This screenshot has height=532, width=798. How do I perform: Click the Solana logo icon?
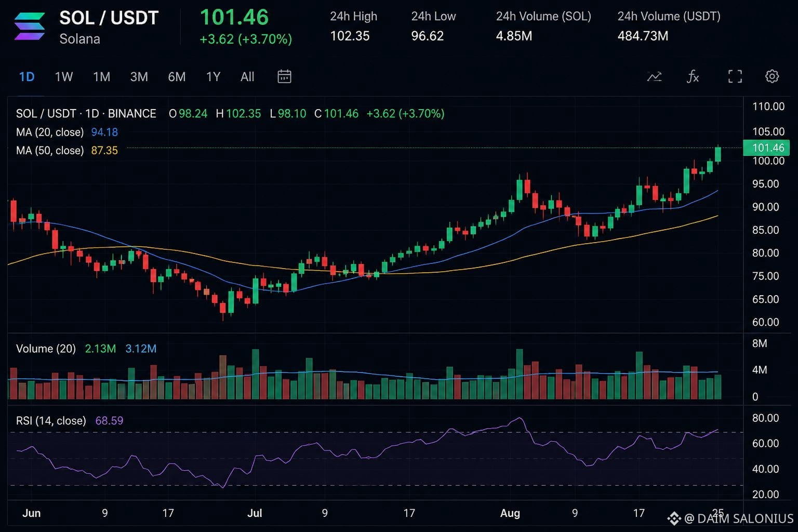[30, 26]
